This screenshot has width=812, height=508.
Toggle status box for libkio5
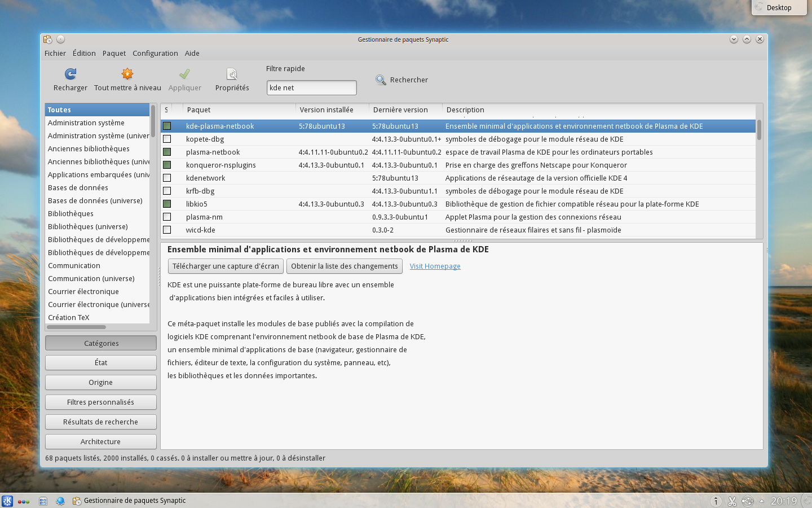[167, 204]
